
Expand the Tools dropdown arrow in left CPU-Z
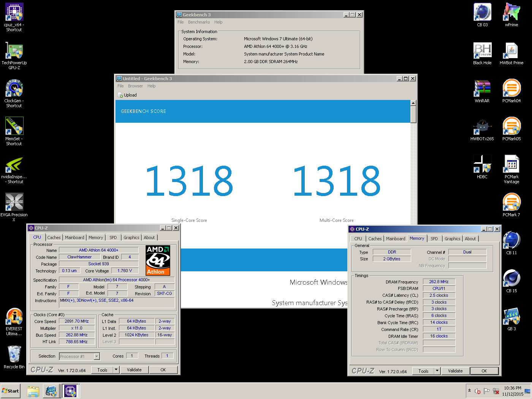[x=116, y=370]
